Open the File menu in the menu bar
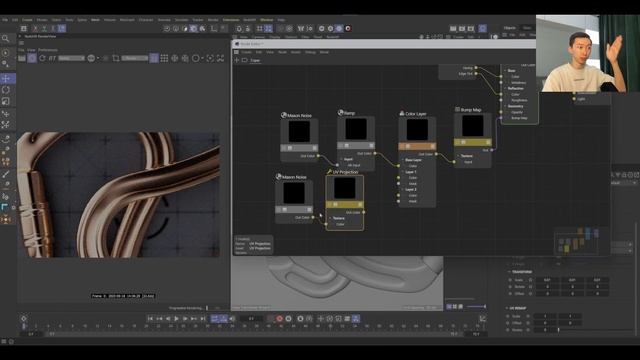This screenshot has width=640, height=360. pos(4,20)
